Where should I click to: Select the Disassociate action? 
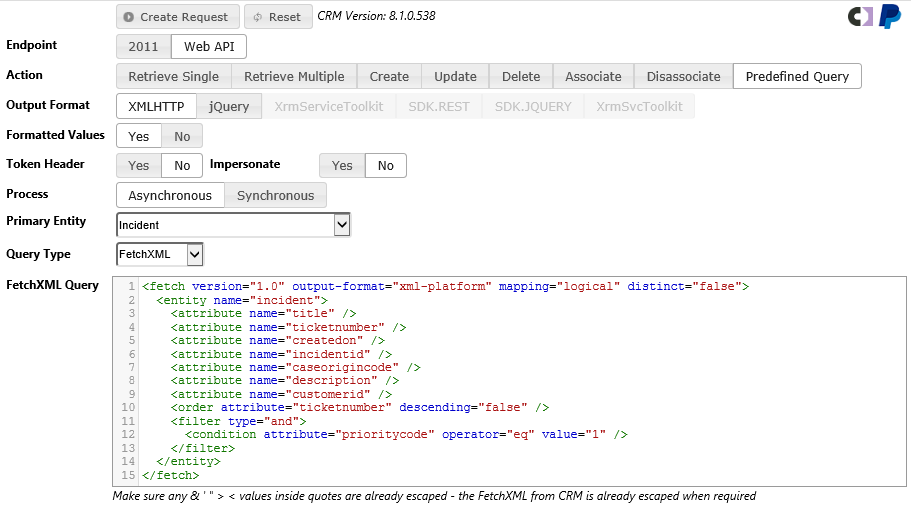pos(683,76)
